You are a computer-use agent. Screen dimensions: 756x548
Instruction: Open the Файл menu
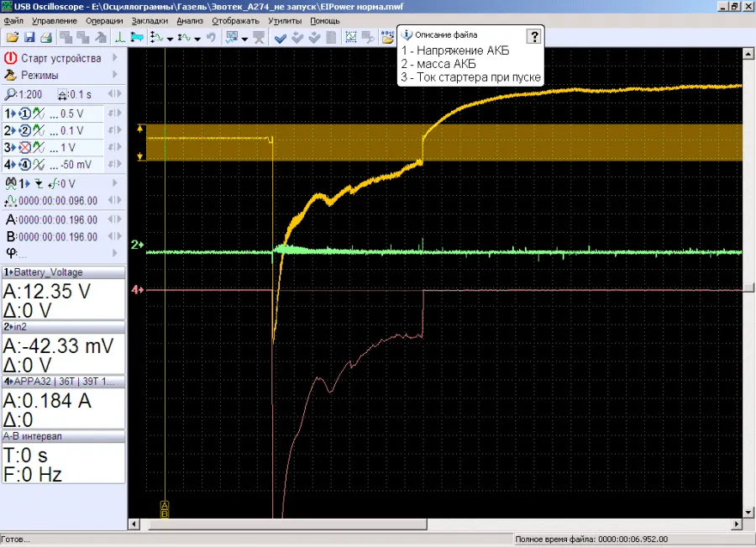(x=13, y=21)
